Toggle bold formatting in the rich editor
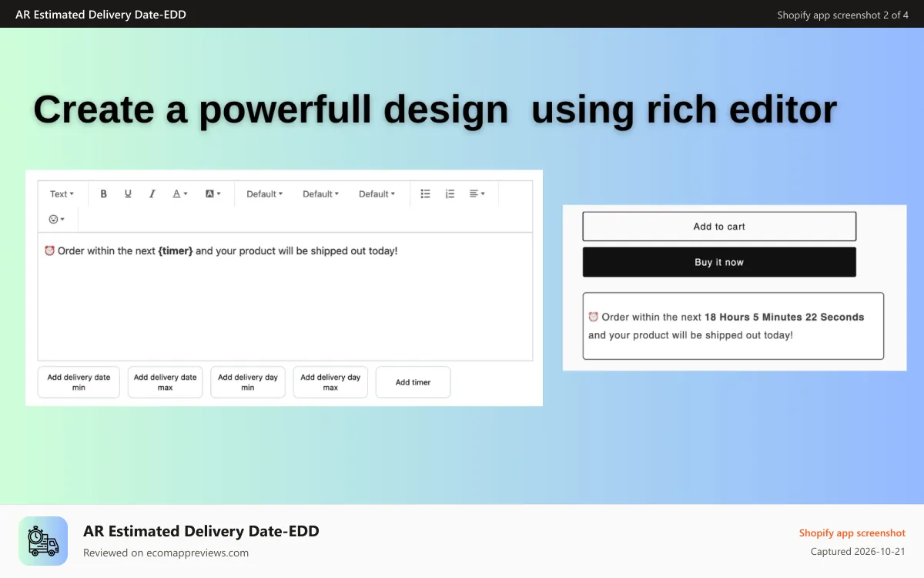Viewport: 924px width, 578px height. (x=104, y=194)
